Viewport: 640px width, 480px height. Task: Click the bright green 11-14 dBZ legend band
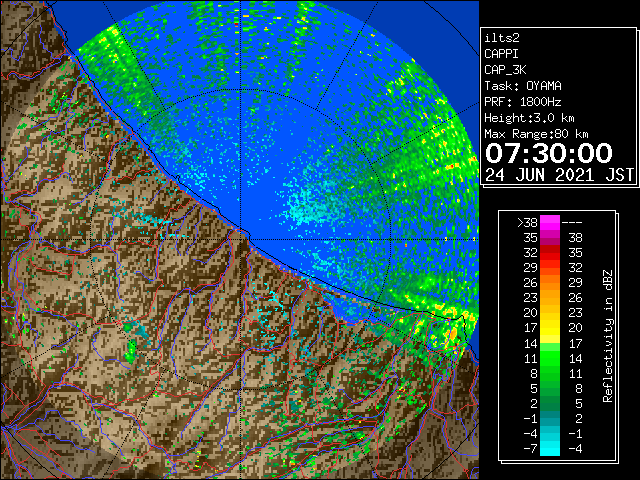coord(550,358)
